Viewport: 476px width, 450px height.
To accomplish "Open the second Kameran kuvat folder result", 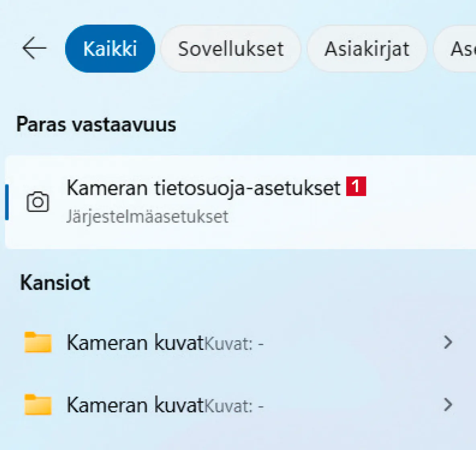I will tap(135, 405).
